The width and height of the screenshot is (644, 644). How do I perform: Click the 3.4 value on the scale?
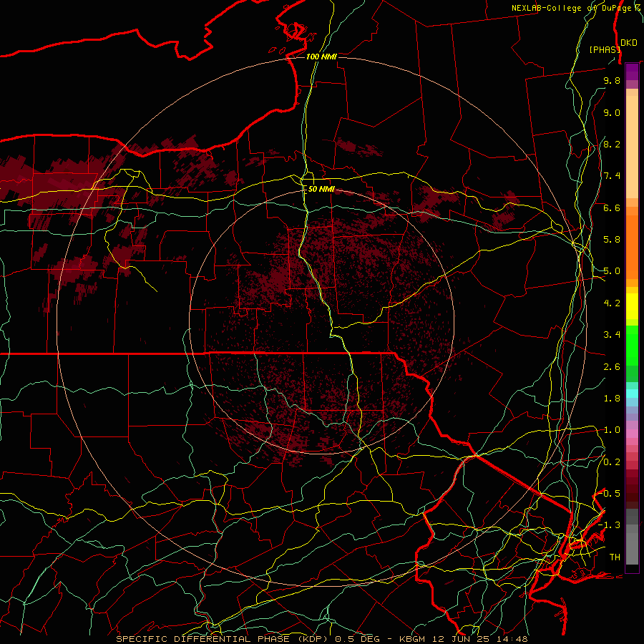click(x=612, y=335)
